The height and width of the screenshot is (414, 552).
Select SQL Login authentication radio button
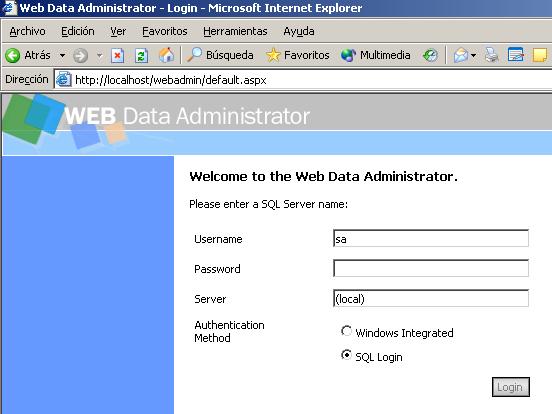pos(346,355)
